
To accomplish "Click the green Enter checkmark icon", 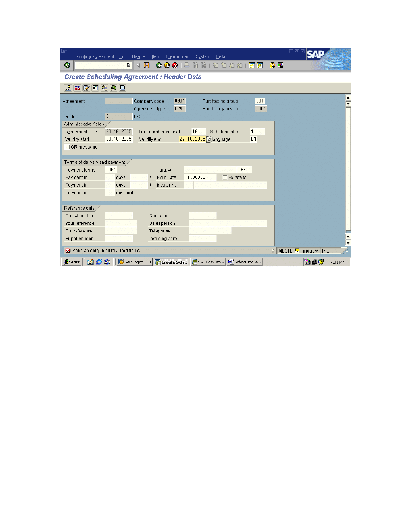I will (x=67, y=65).
